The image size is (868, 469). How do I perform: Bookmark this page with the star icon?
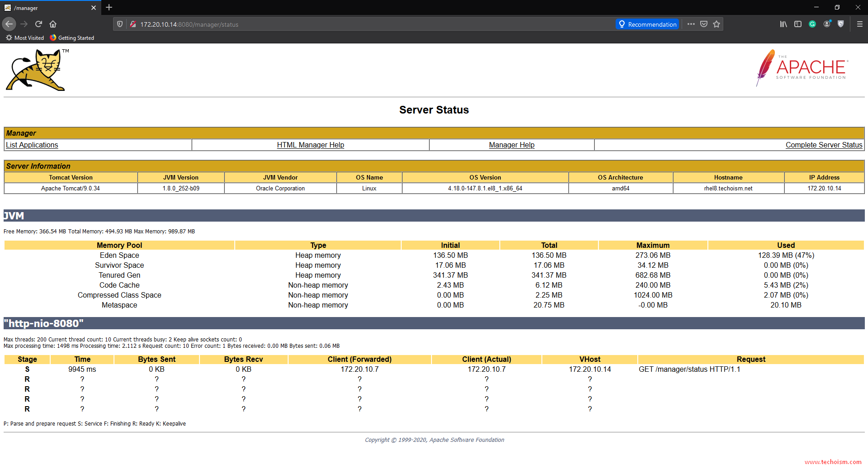pyautogui.click(x=716, y=24)
